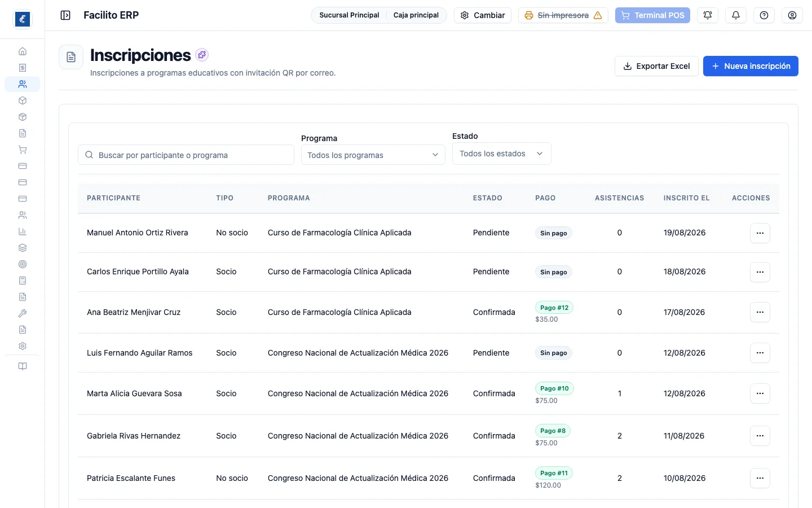The height and width of the screenshot is (508, 812).
Task: Click the Sin impresora printer warning button
Action: click(x=563, y=15)
